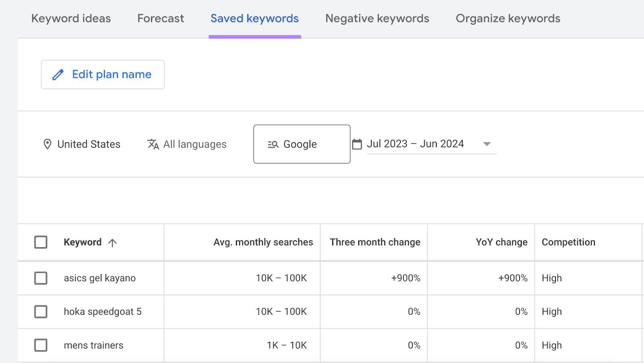
Task: Click the asics gel kayano keyword
Action: tap(100, 278)
